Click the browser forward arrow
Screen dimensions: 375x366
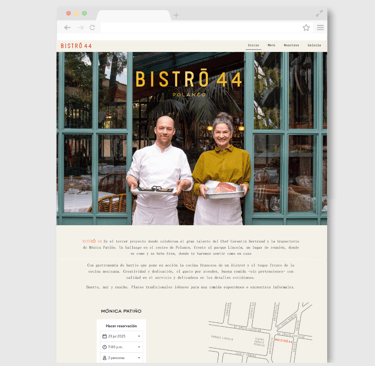click(80, 28)
